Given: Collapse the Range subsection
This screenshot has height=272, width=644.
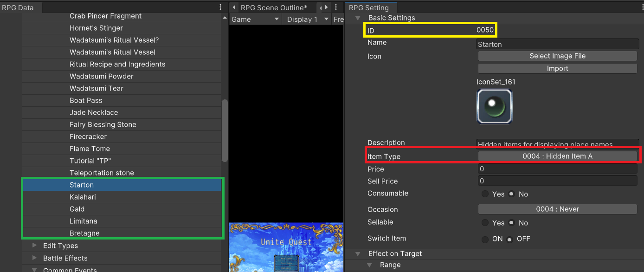Looking at the screenshot, I should point(370,265).
